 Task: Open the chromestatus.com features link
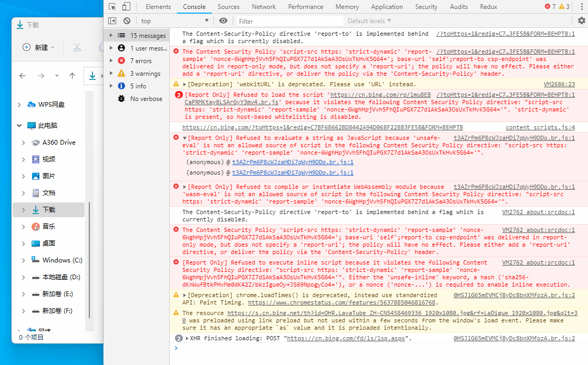342,302
